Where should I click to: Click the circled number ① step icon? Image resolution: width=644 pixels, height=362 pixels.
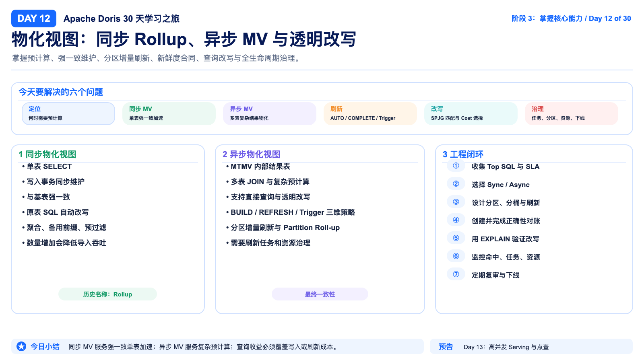coord(456,166)
